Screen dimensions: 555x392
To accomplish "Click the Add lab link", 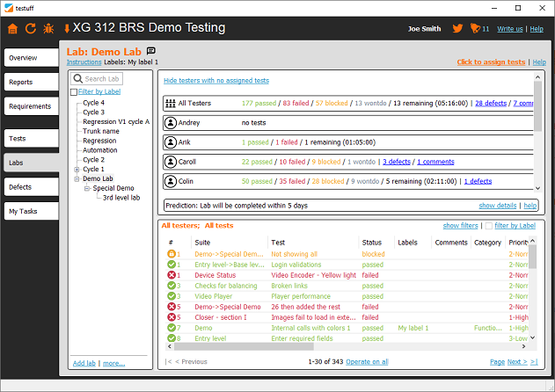I will coord(84,363).
